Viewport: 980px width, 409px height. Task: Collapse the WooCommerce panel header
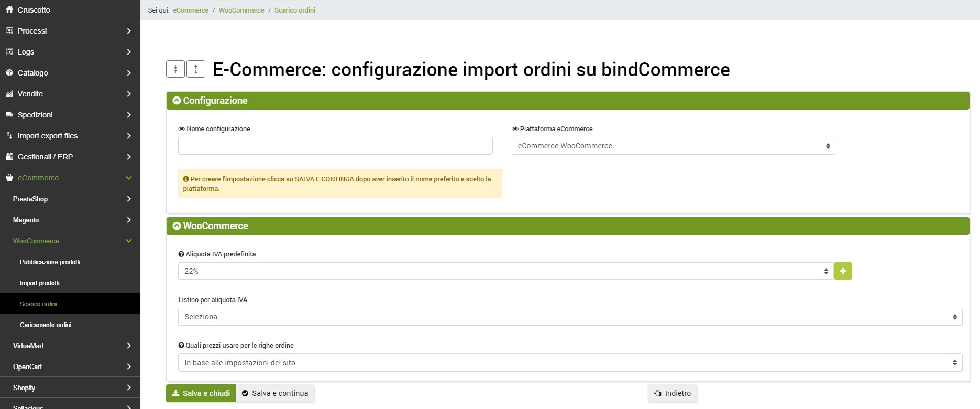pos(177,226)
